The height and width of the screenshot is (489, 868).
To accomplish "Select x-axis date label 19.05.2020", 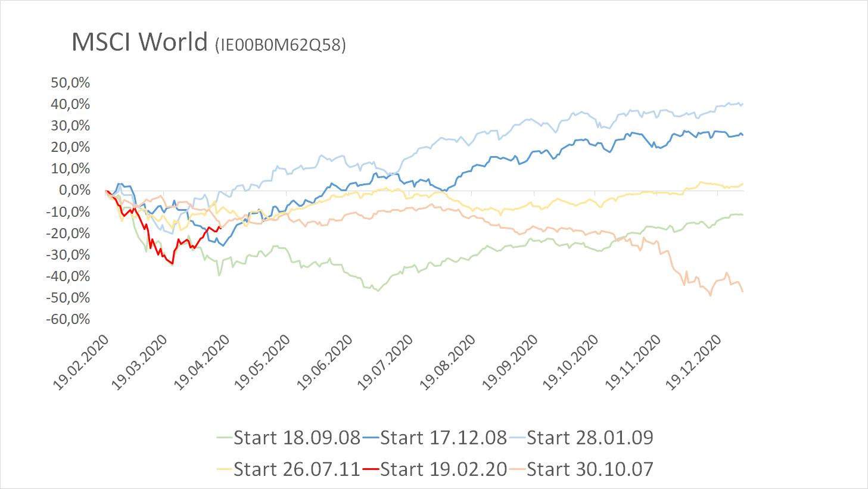I will tap(263, 362).
